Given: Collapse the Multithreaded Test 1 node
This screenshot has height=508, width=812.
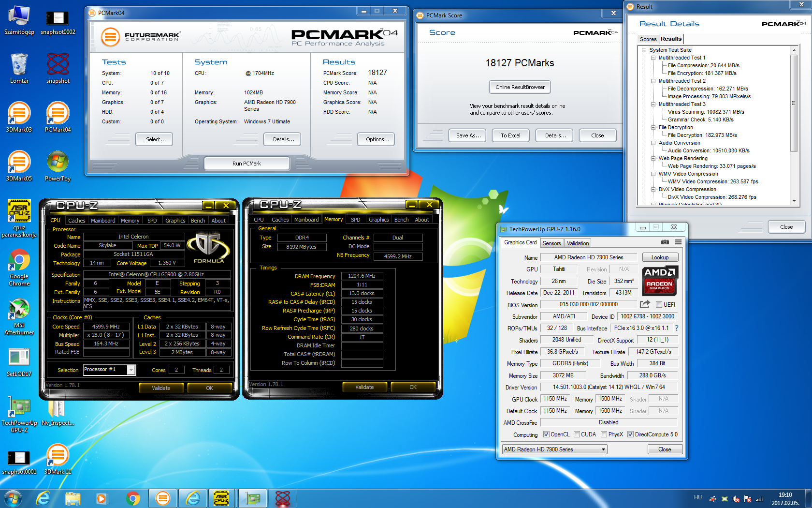Looking at the screenshot, I should pyautogui.click(x=653, y=58).
